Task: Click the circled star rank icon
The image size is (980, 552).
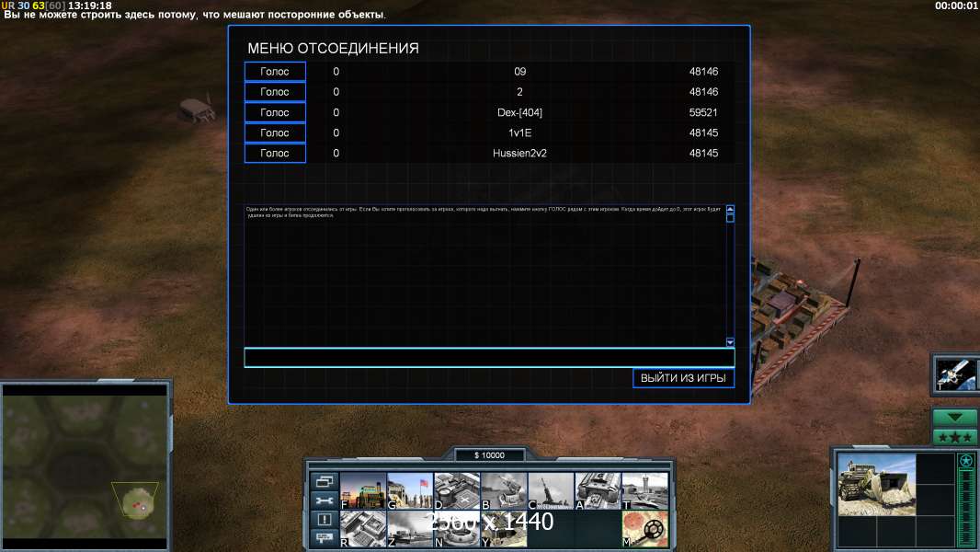Action: (965, 461)
